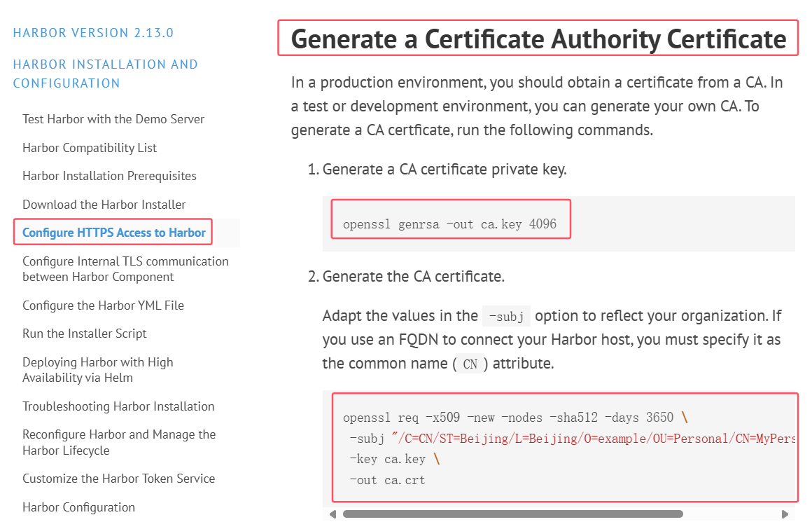812x522 pixels.
Task: Open the Harbor Version 2.13.0 link
Action: coord(93,33)
